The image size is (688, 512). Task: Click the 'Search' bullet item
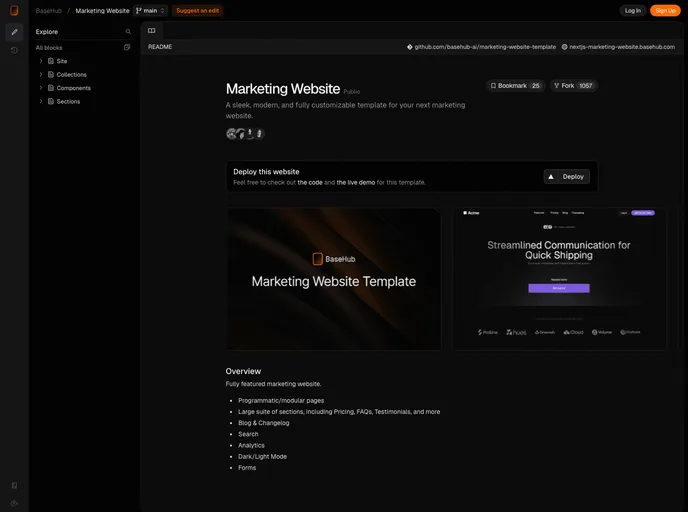tap(248, 434)
